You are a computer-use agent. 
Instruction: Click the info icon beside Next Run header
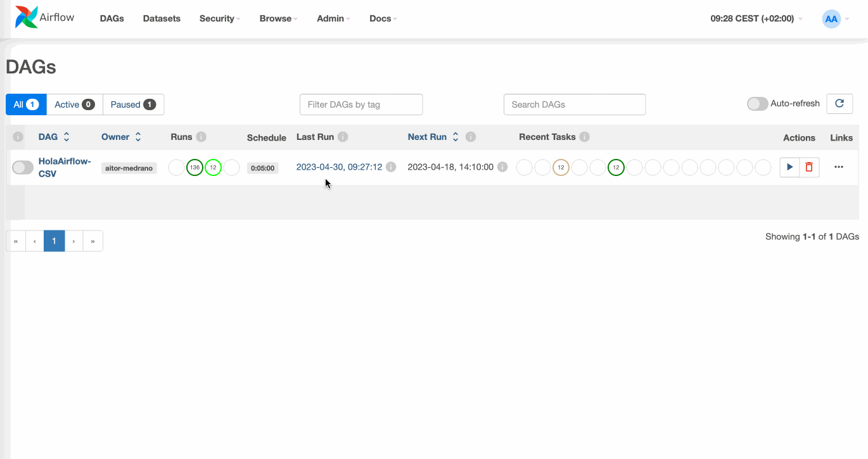tap(471, 137)
